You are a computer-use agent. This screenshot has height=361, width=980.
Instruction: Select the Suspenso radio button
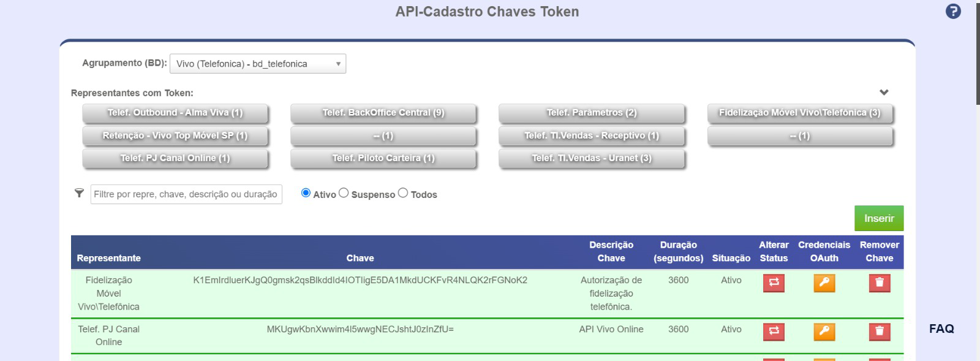[344, 193]
